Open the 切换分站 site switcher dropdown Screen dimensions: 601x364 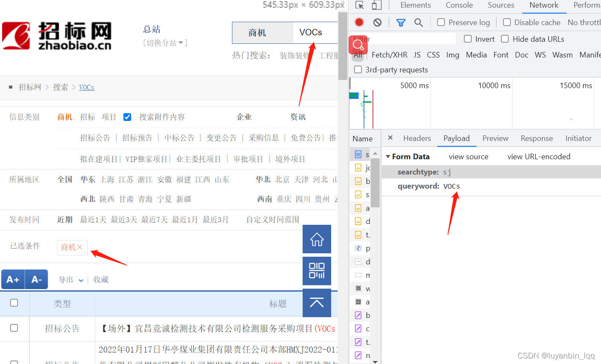[165, 43]
